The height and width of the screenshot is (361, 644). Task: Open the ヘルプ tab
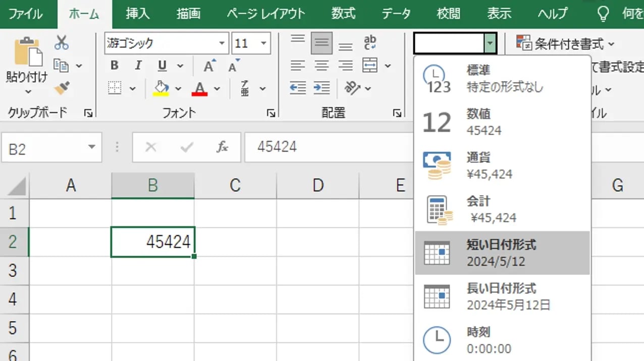553,14
